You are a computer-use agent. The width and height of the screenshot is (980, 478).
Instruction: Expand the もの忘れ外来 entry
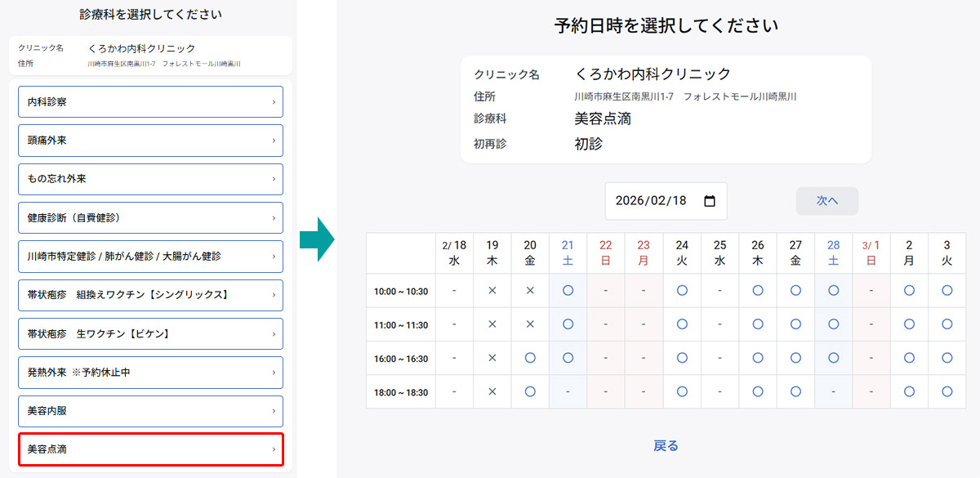pyautogui.click(x=150, y=179)
